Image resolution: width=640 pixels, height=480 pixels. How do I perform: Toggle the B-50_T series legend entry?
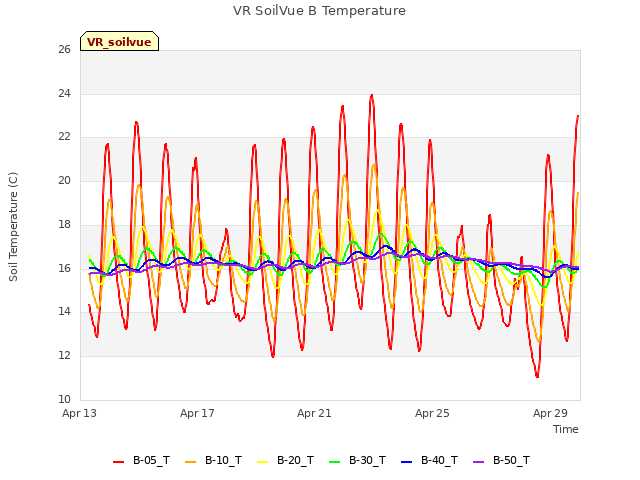tap(501, 461)
